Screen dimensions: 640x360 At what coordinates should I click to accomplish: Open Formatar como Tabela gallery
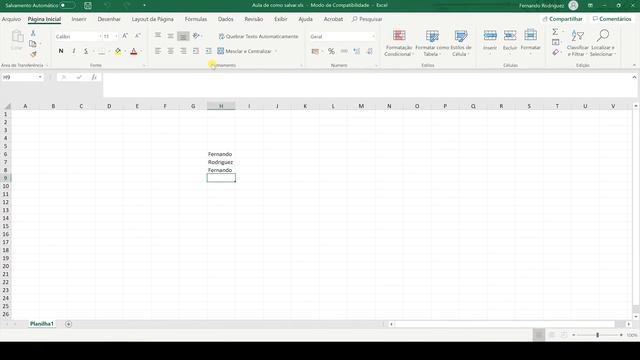pyautogui.click(x=432, y=42)
